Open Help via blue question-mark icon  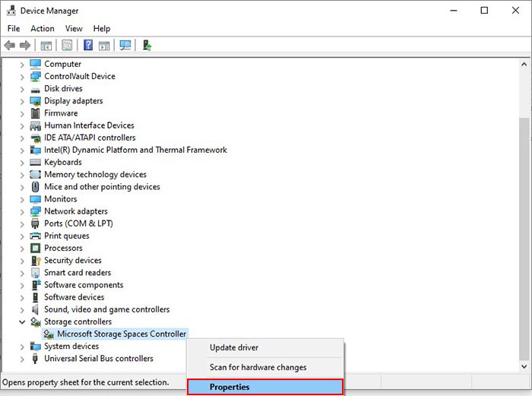click(x=88, y=45)
